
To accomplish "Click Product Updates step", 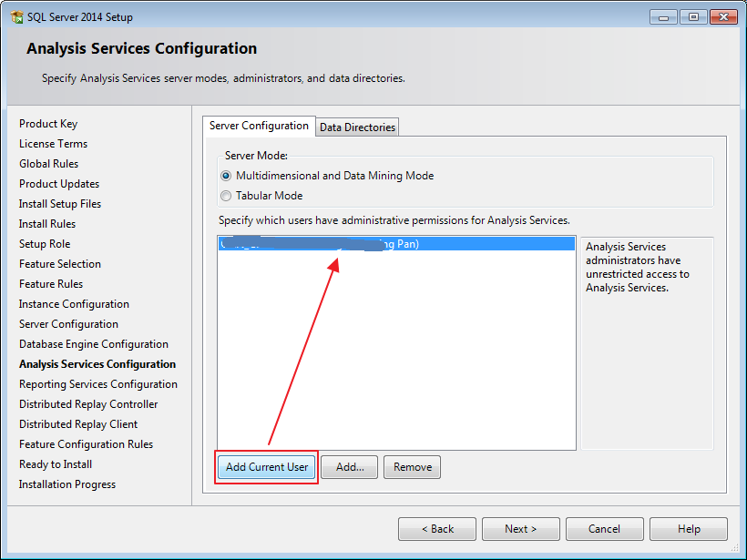I will (59, 184).
